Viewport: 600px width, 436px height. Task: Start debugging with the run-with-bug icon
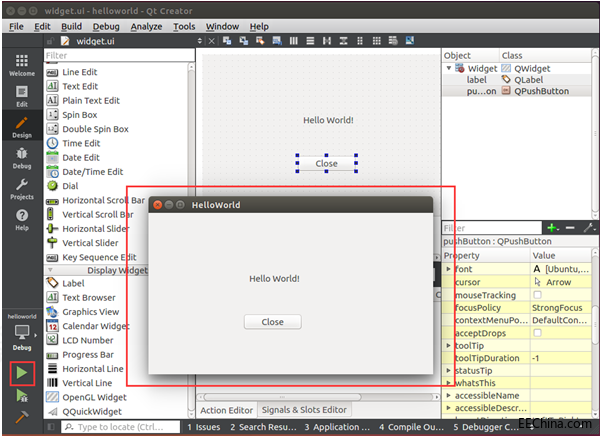(22, 395)
